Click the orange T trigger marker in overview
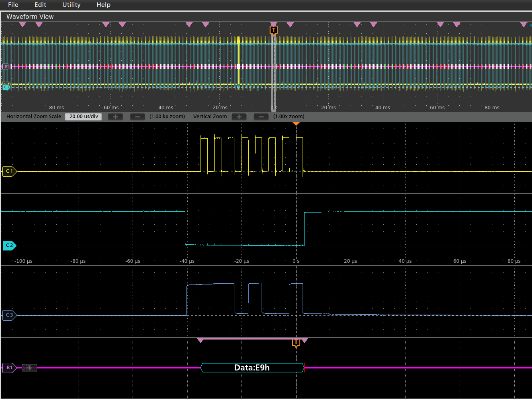Image resolution: width=532 pixels, height=399 pixels. [274, 30]
